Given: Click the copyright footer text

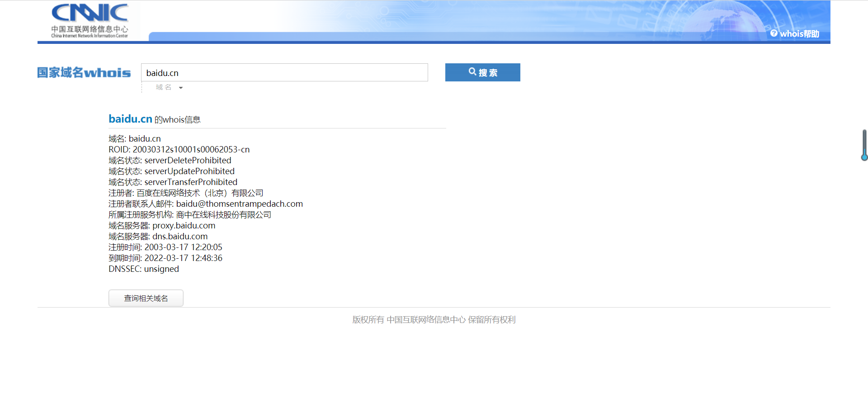Looking at the screenshot, I should pyautogui.click(x=434, y=320).
